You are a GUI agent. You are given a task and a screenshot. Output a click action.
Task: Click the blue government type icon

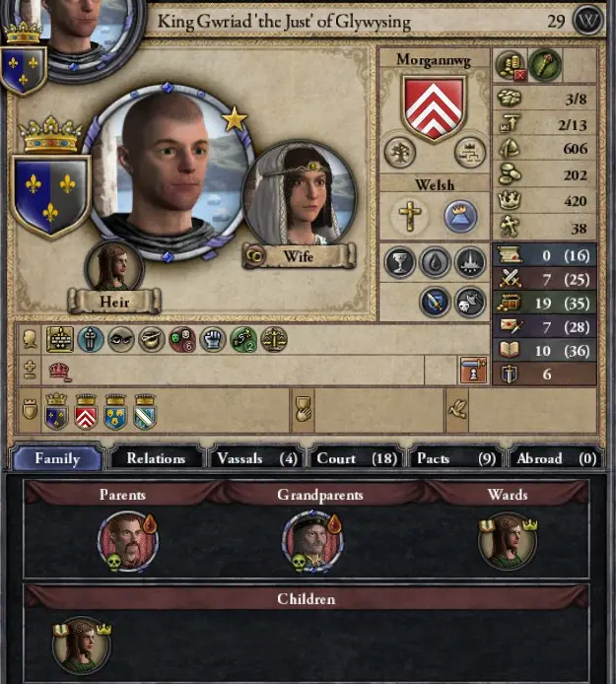pyautogui.click(x=460, y=216)
